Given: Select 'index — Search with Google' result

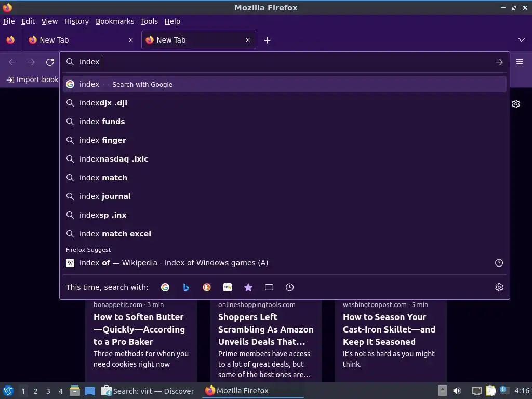Looking at the screenshot, I should pos(284,85).
